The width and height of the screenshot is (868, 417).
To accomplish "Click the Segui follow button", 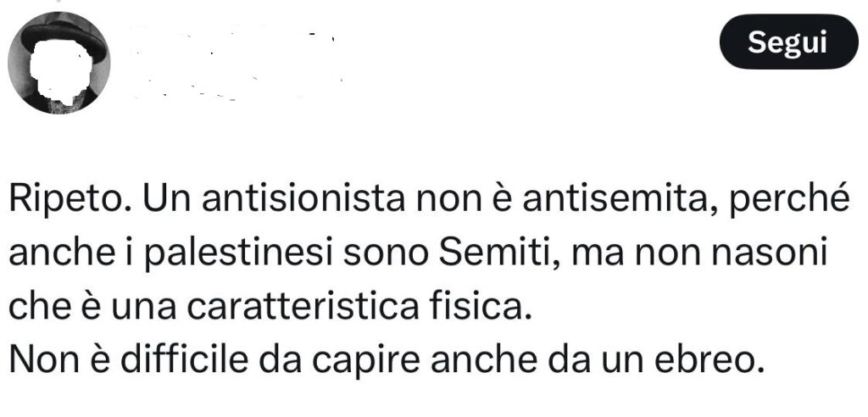I will (x=785, y=43).
